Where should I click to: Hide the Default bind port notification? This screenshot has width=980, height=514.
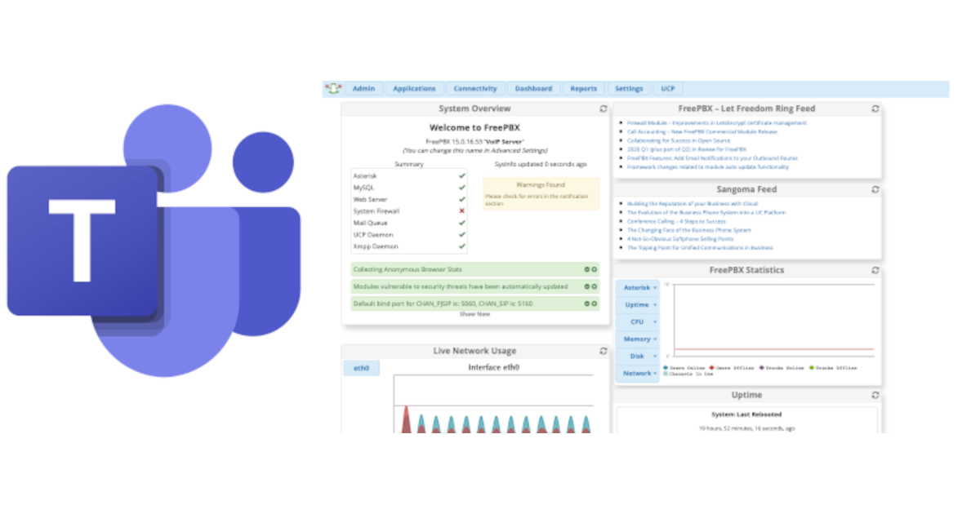(587, 303)
